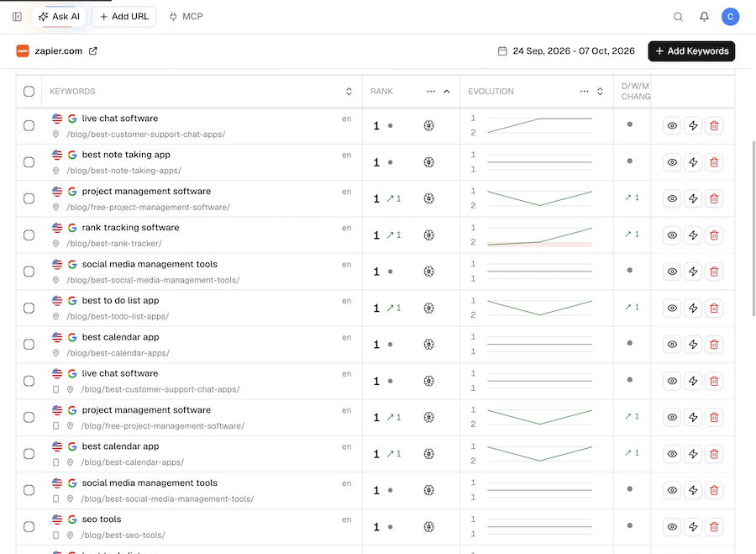
Task: Delete the best note taking app keyword
Action: 714,162
